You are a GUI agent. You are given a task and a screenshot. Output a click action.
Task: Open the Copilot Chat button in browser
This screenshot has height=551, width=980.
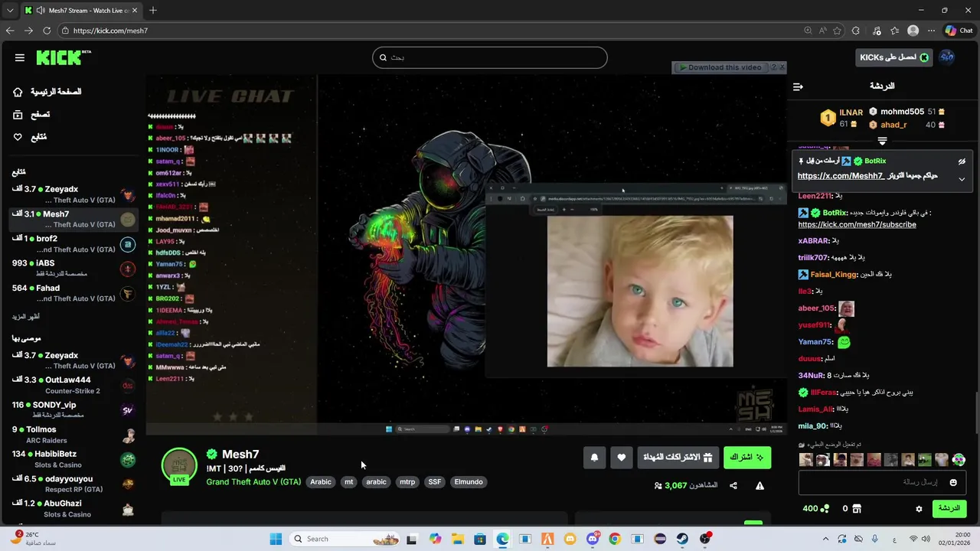(x=959, y=31)
